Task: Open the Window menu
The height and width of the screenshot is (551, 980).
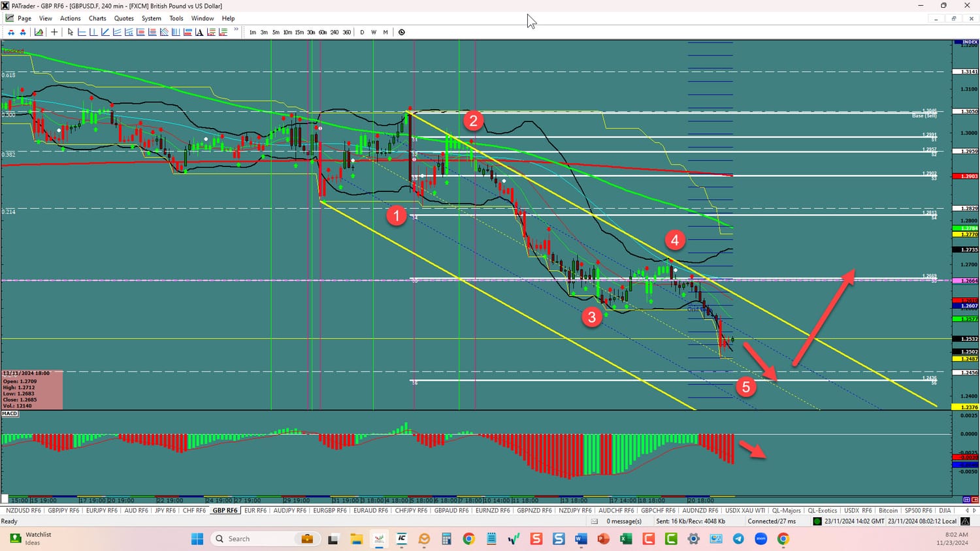Action: tap(203, 18)
